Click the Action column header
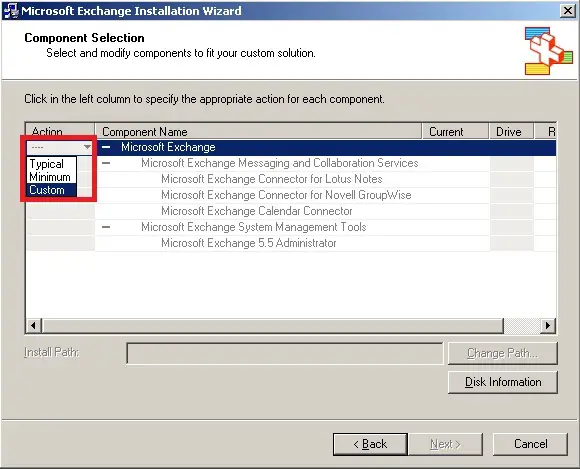Viewport: 580px width, 469px height. click(x=60, y=131)
